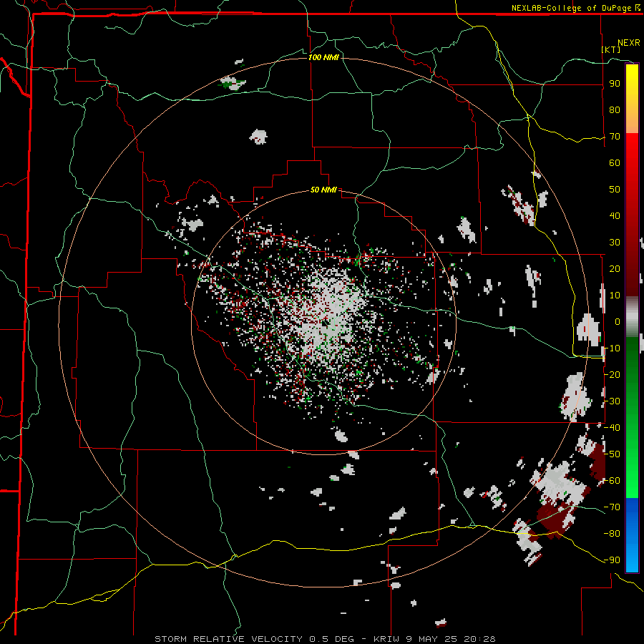Viewport: 644px width, 644px height.
Task: Click the NEXR label above color bar
Action: click(629, 43)
